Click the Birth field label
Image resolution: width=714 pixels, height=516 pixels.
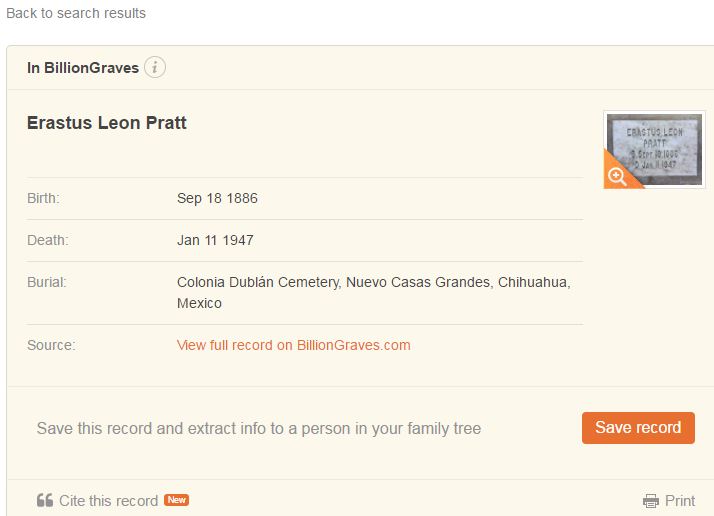pos(43,198)
